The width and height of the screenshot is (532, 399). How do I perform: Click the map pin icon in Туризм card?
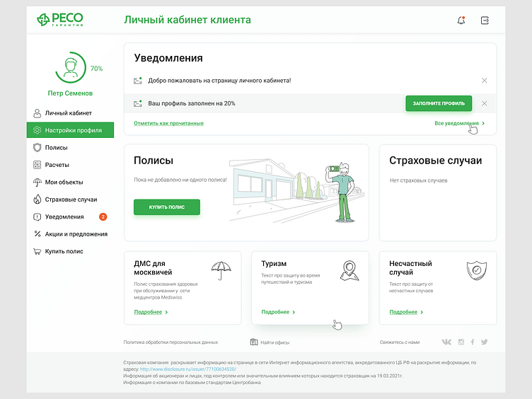tap(349, 270)
